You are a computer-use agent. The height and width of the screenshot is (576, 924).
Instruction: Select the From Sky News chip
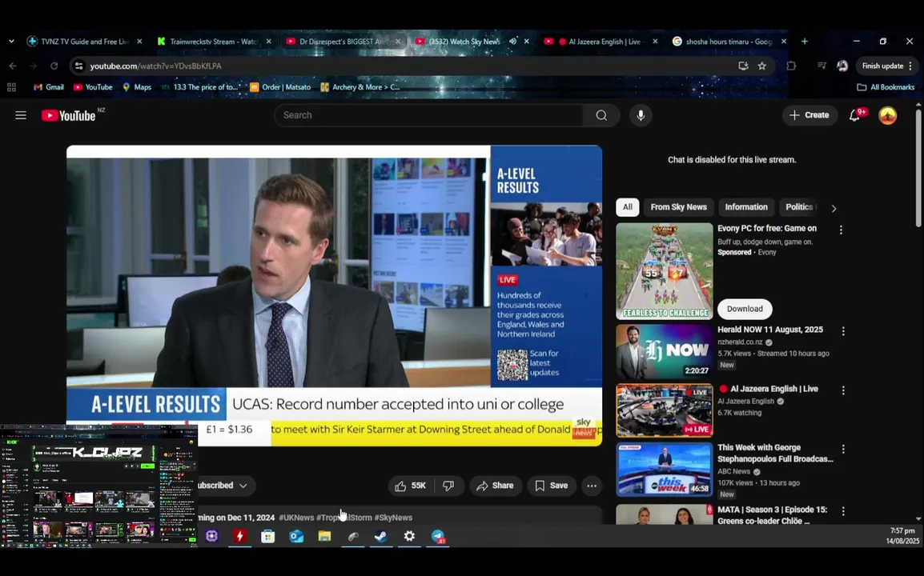click(x=678, y=207)
